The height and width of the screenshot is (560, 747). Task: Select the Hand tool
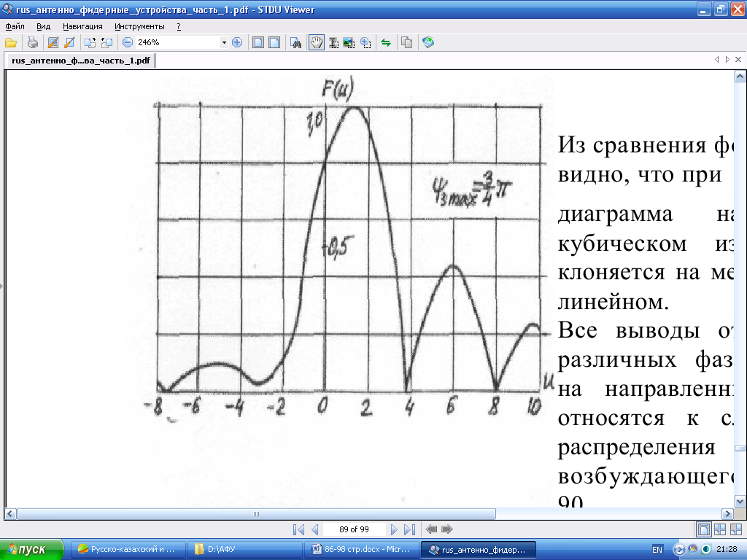coord(317,43)
